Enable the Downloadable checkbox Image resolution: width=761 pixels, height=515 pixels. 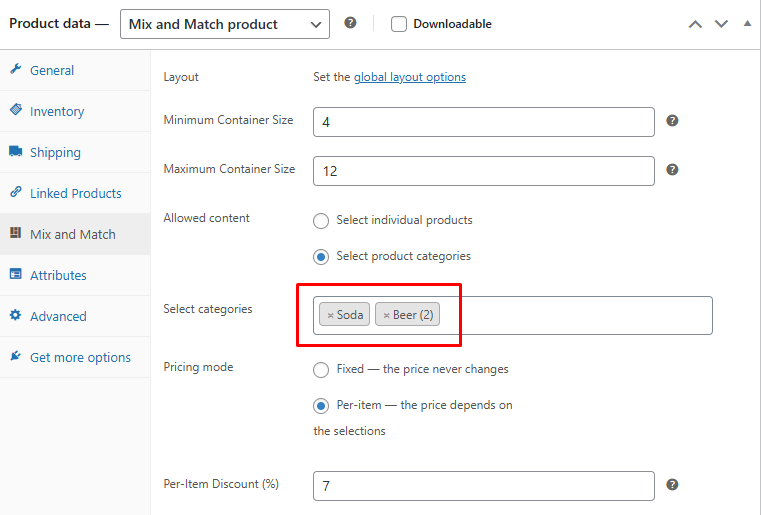[x=399, y=24]
